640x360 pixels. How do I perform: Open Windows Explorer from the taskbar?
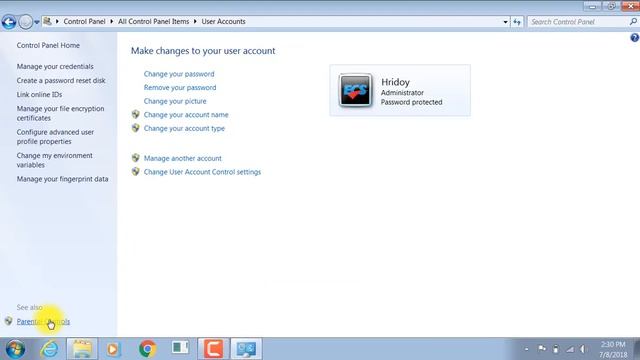(x=82, y=349)
